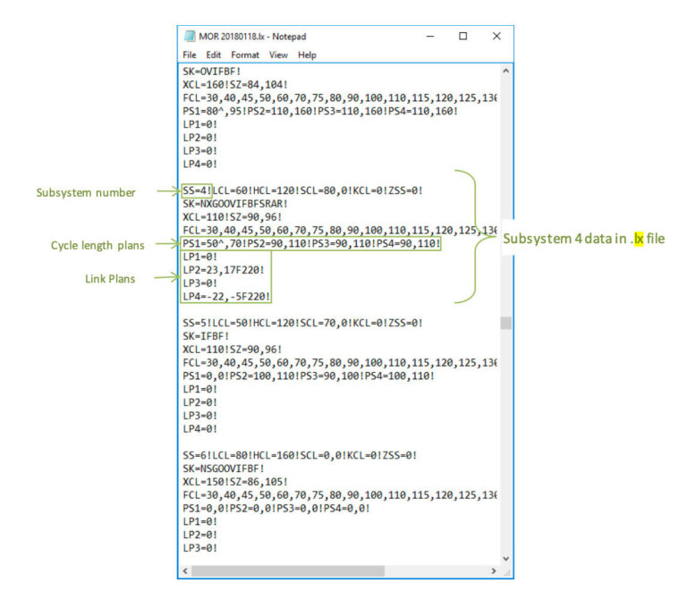Screen dimensions: 687x616
Task: Open the View menu
Action: point(278,55)
